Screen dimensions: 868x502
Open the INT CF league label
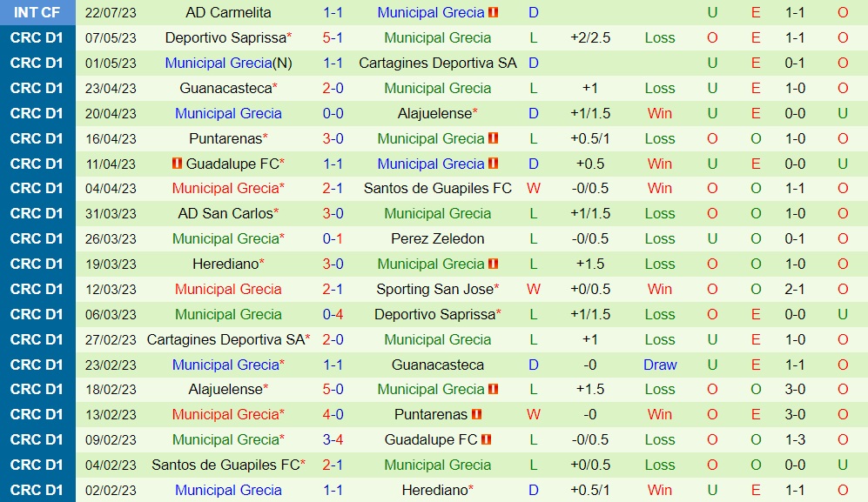click(37, 13)
